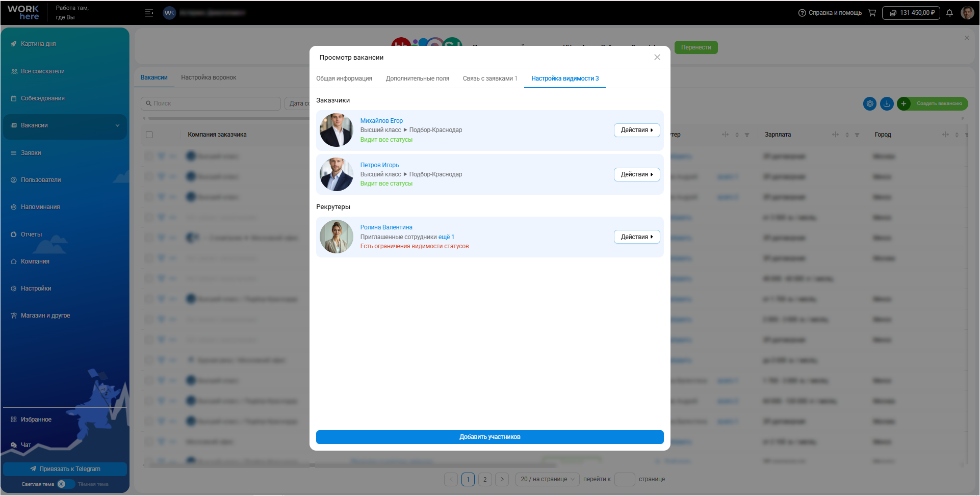This screenshot has width=980, height=496.
Task: Switch to Связь с заявками tab
Action: pos(490,79)
